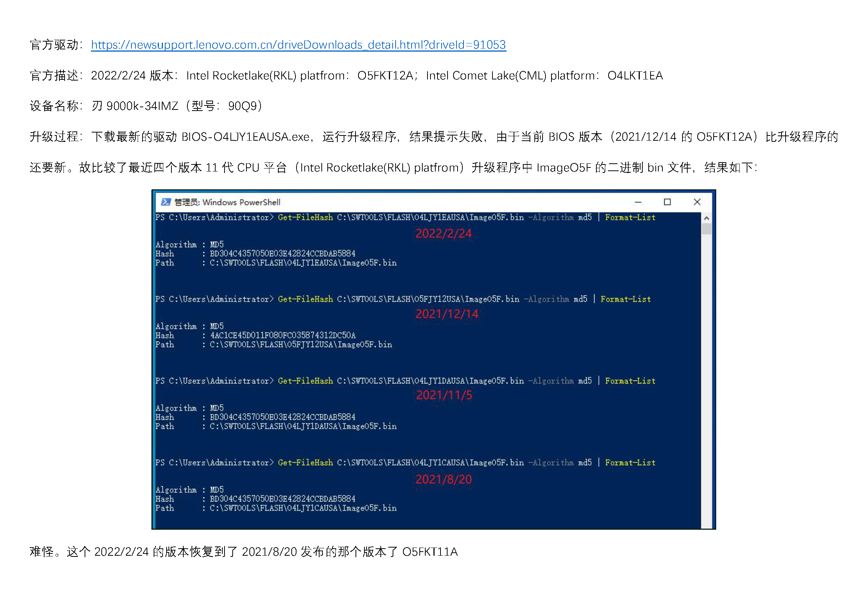The height and width of the screenshot is (614, 868).
Task: Click the '官方描述' description line
Action: pyautogui.click(x=346, y=76)
